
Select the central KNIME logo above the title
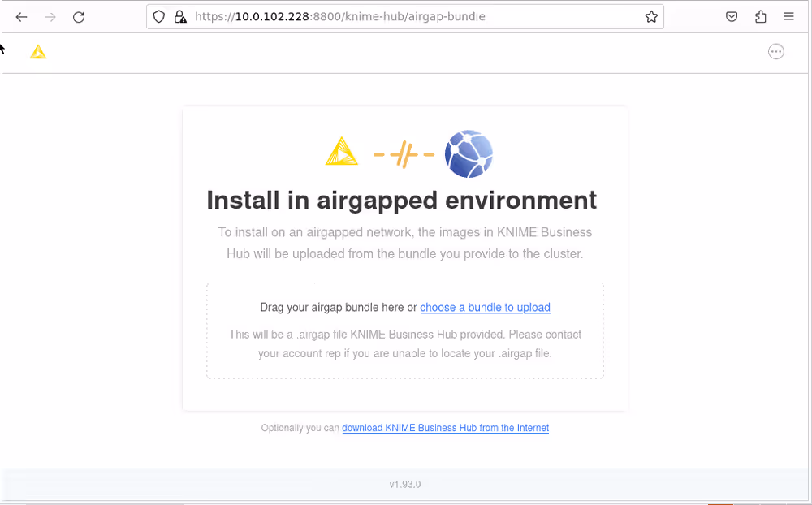[342, 151]
